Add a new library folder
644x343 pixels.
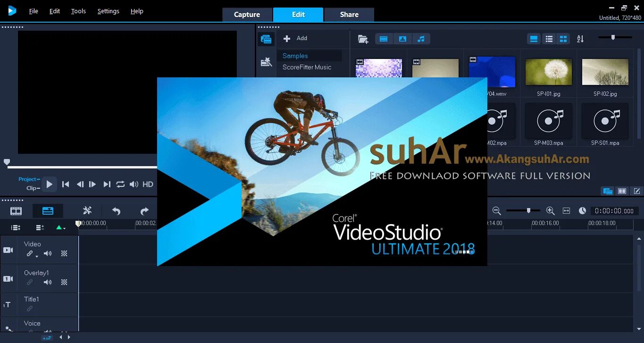[x=295, y=38]
